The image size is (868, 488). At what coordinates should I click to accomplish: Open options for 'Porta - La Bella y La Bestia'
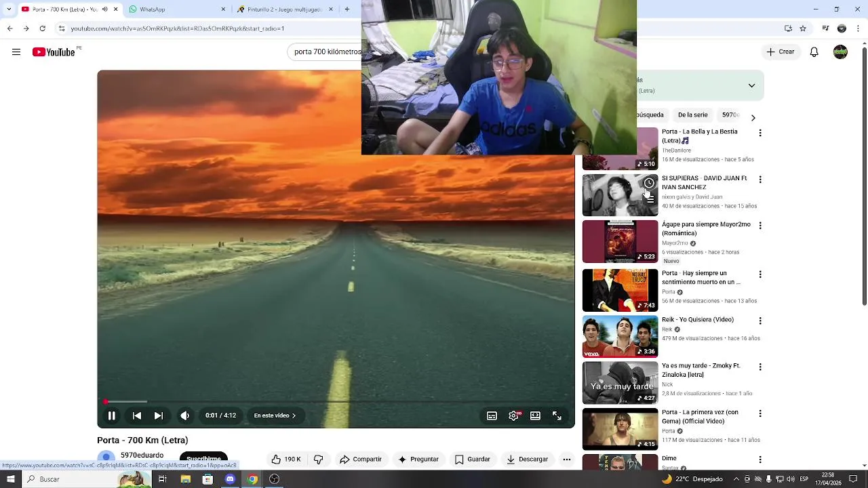[x=760, y=134]
